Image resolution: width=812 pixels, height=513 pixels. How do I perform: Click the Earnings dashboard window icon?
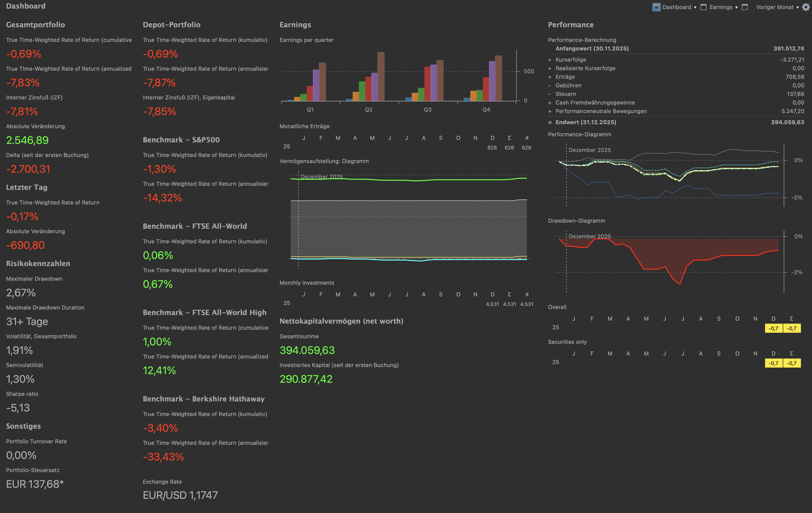[x=703, y=7]
